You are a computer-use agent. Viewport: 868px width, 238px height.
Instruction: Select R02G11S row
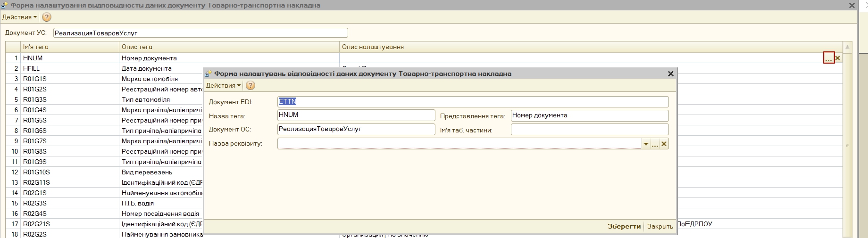click(70, 182)
